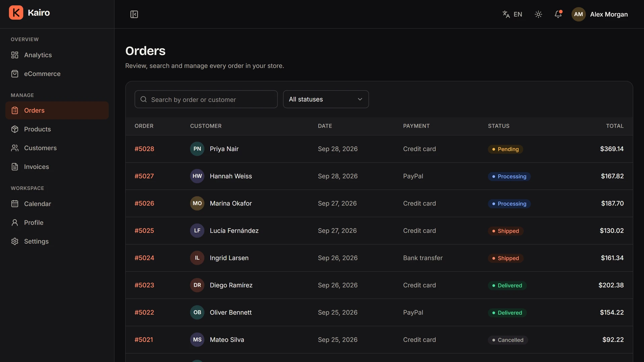The image size is (644, 362).
Task: Click Marina Okafor's MO avatar
Action: pos(197,203)
